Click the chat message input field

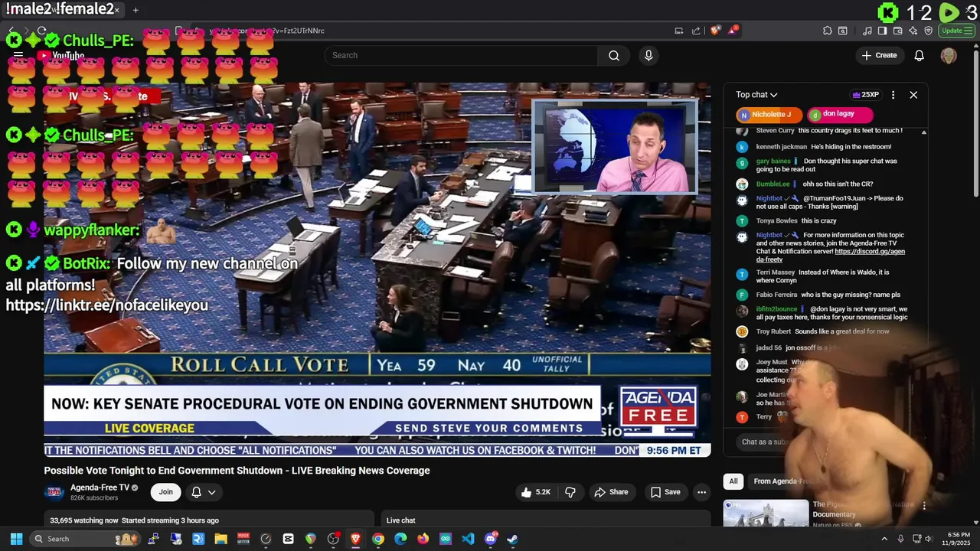[x=766, y=442]
